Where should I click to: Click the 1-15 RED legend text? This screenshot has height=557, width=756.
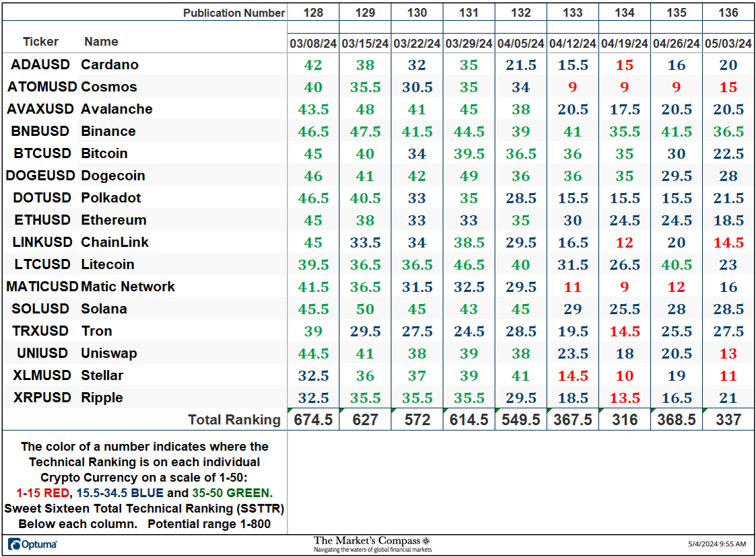[x=42, y=493]
